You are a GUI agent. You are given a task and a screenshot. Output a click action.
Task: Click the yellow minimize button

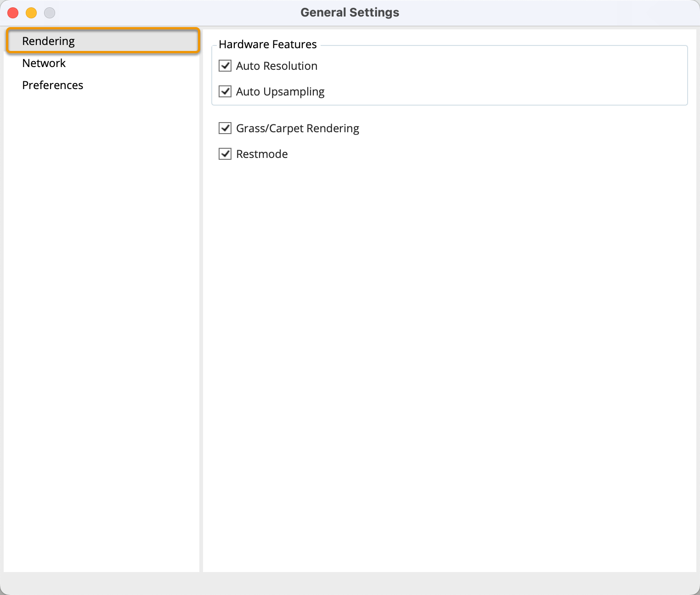point(31,12)
